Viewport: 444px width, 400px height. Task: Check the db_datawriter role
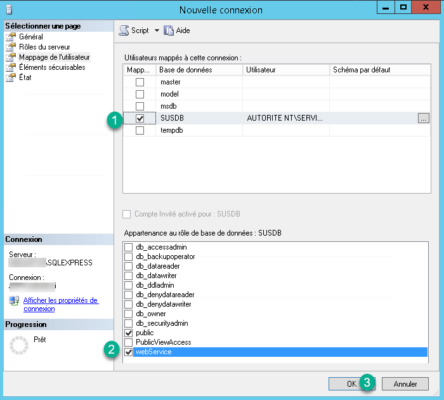tap(128, 276)
